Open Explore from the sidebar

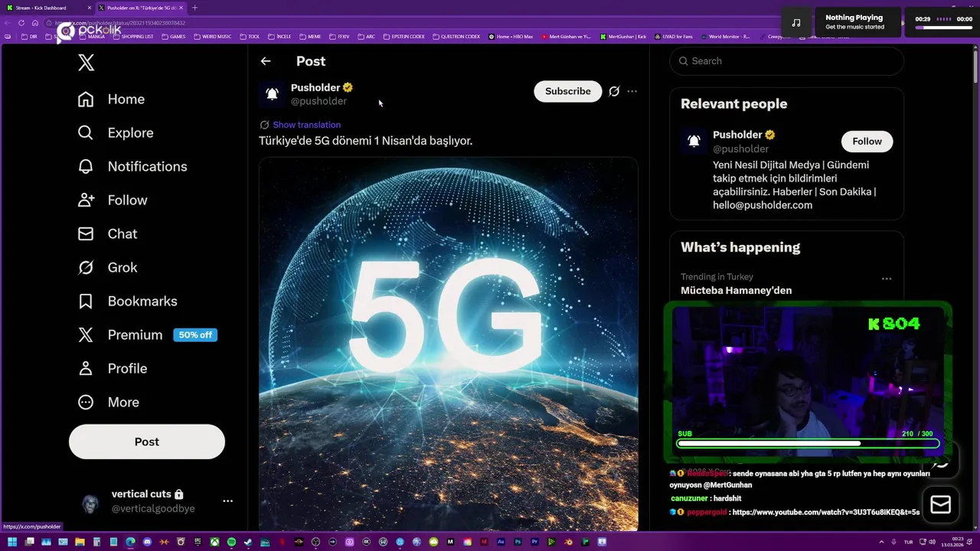pyautogui.click(x=116, y=133)
